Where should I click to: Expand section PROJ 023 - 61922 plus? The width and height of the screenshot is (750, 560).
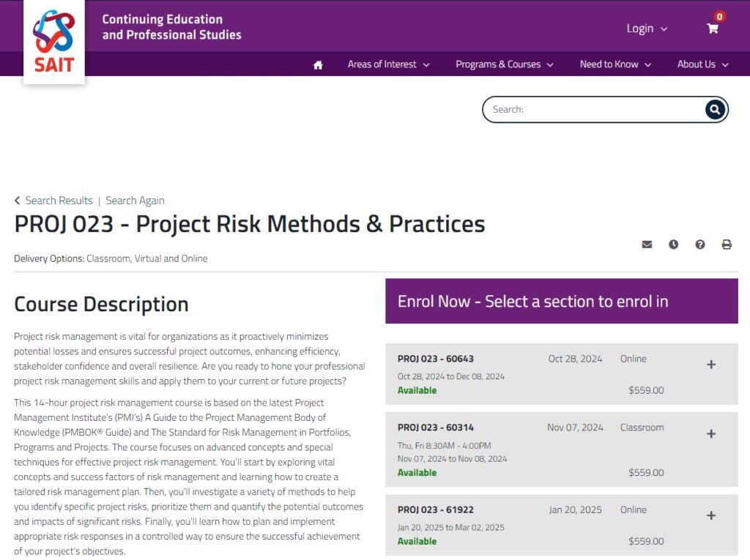pos(711,515)
